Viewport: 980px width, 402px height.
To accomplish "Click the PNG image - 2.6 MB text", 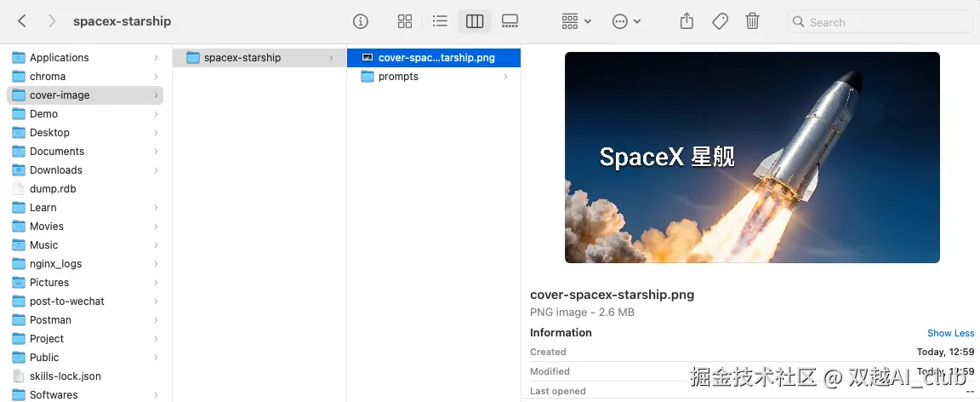I will click(583, 312).
